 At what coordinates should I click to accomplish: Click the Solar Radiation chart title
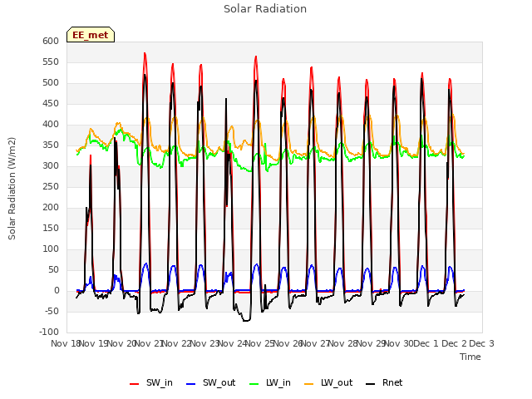coord(265,9)
